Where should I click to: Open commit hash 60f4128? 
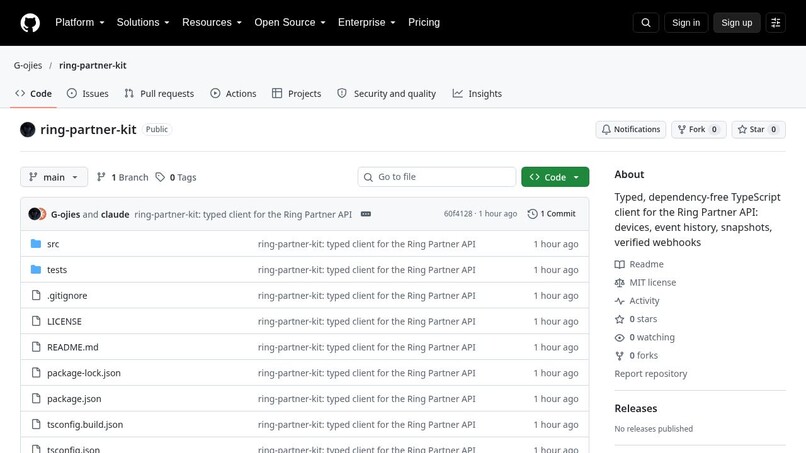coord(458,214)
